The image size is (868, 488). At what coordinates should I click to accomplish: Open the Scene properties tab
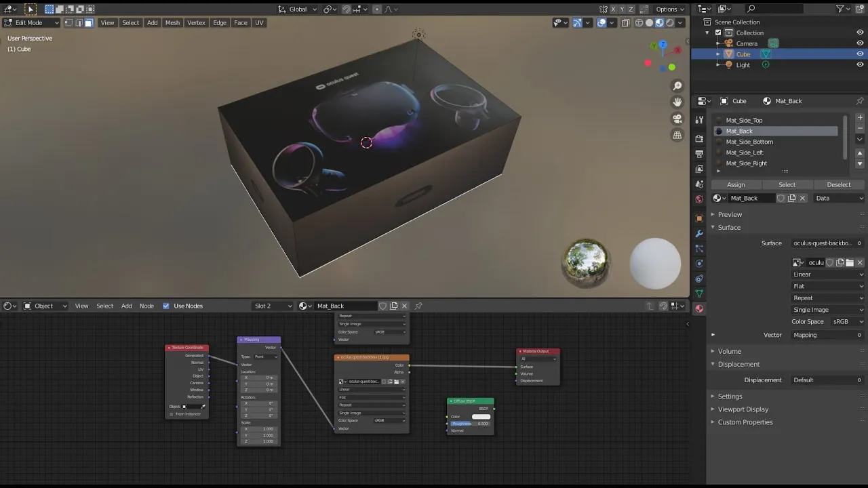tap(699, 184)
